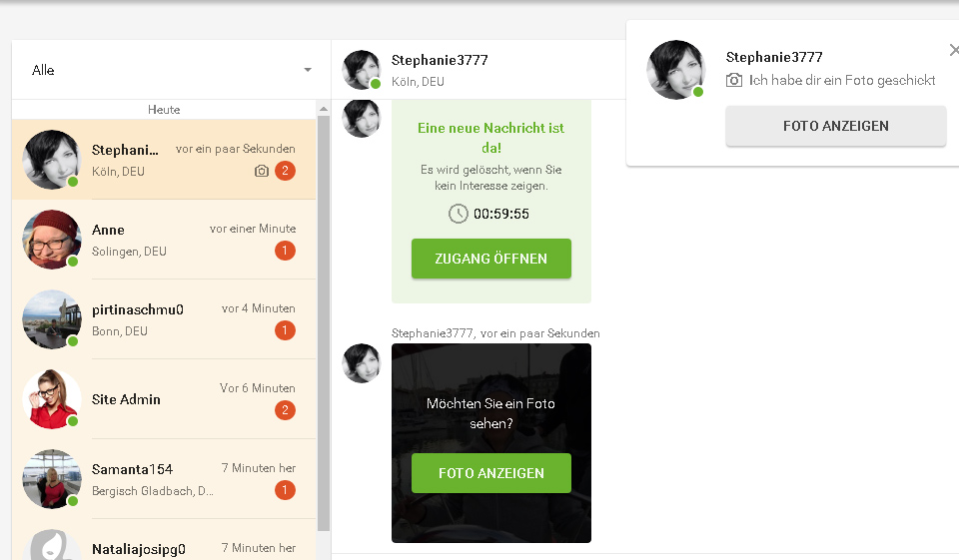The width and height of the screenshot is (959, 560).
Task: Click camera icon in notification popup
Action: coord(734,80)
